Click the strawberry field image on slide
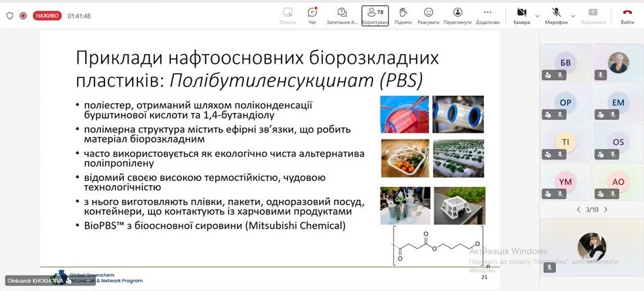 (x=458, y=158)
